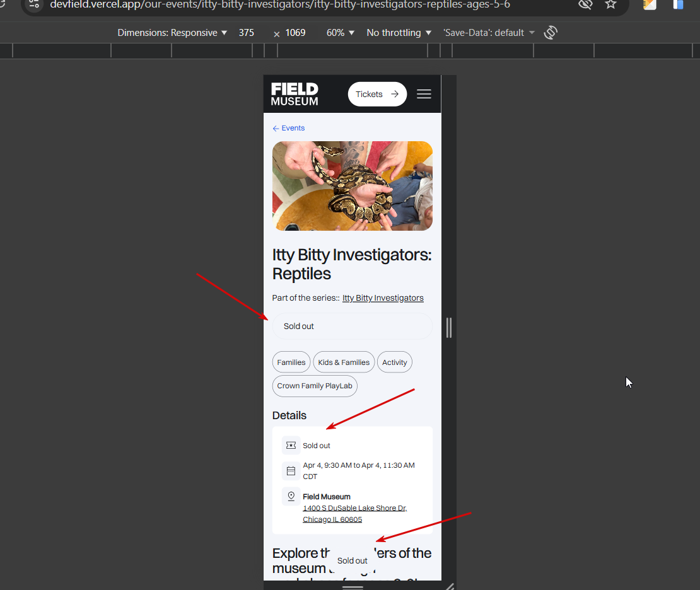Image resolution: width=700 pixels, height=590 pixels.
Task: Click the site settings icon beside URL
Action: coord(34,4)
